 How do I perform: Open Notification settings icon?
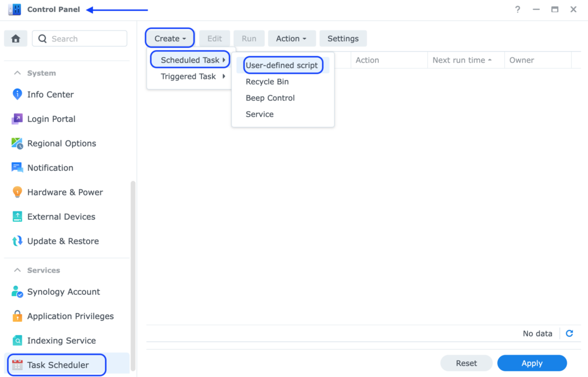pyautogui.click(x=17, y=168)
